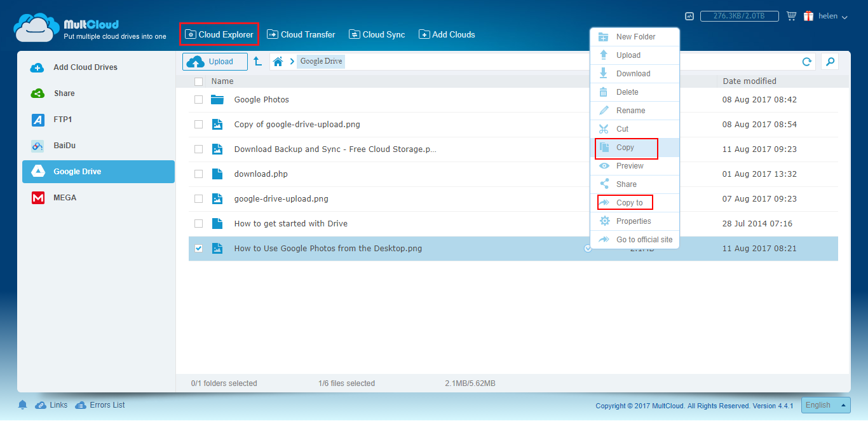Go to home in breadcrumb
Viewport: 868px width, 421px height.
(x=278, y=62)
